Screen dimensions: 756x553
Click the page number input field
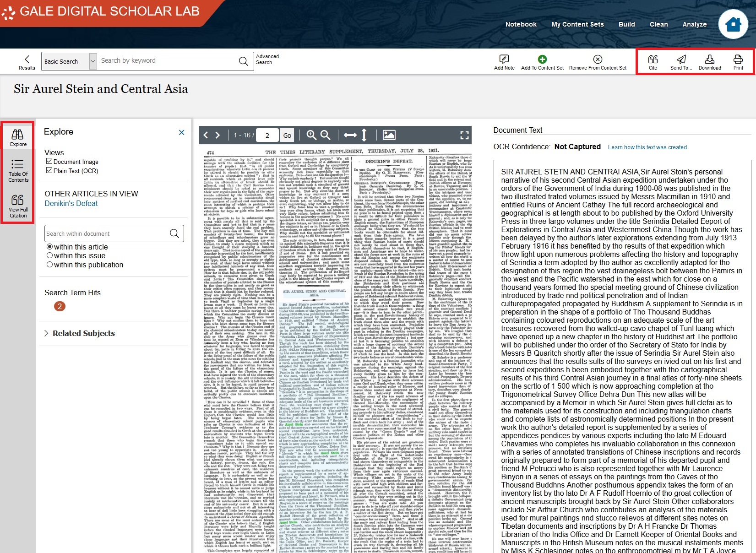coord(267,135)
